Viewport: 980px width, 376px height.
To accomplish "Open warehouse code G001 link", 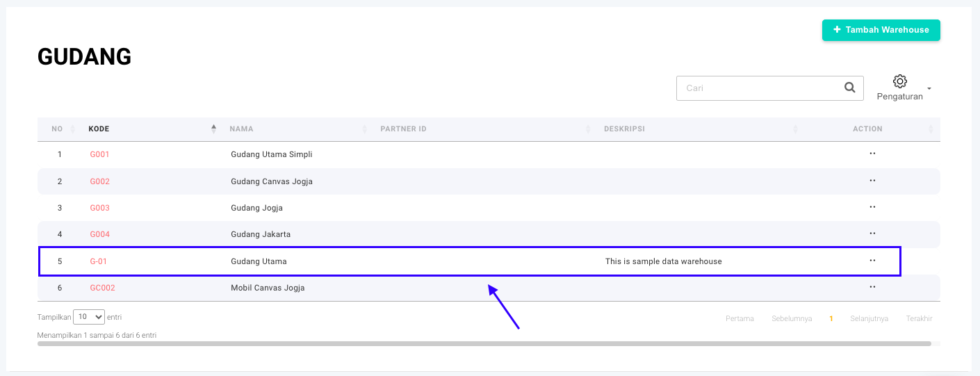I will 99,154.
